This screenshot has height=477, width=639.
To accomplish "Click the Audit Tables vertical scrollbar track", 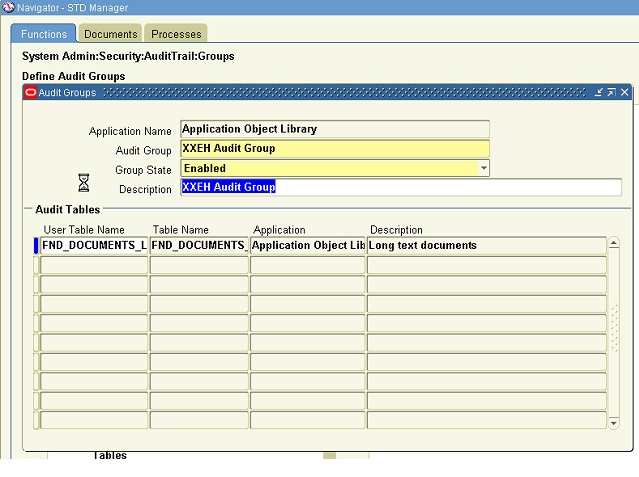I will [x=614, y=330].
